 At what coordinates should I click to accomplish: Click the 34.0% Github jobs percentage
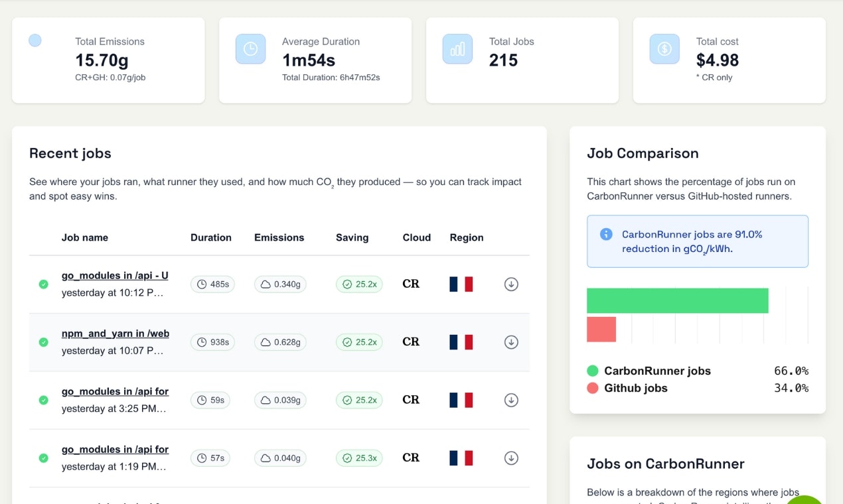(x=791, y=388)
